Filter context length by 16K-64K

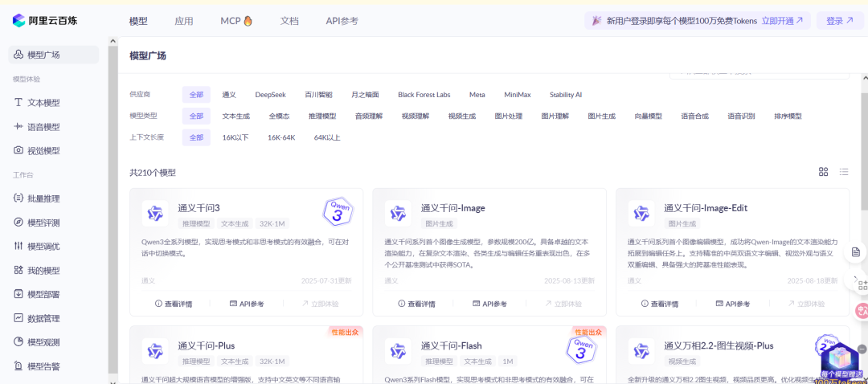[282, 137]
